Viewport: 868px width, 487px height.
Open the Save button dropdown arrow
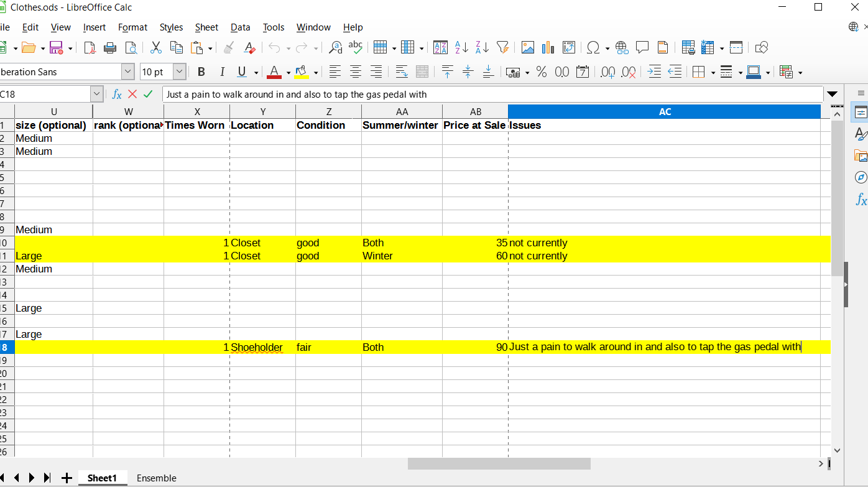coord(70,48)
